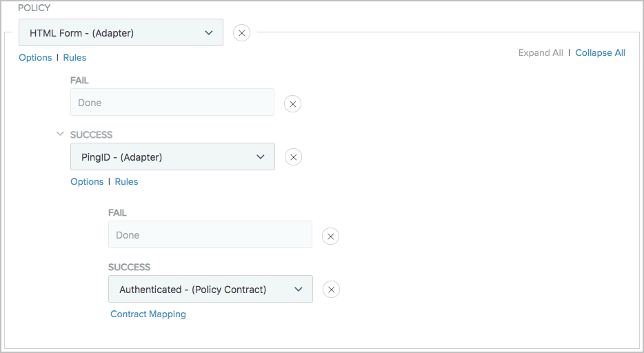Click Collapse All
Viewport: 644px width, 353px height.
pos(600,53)
